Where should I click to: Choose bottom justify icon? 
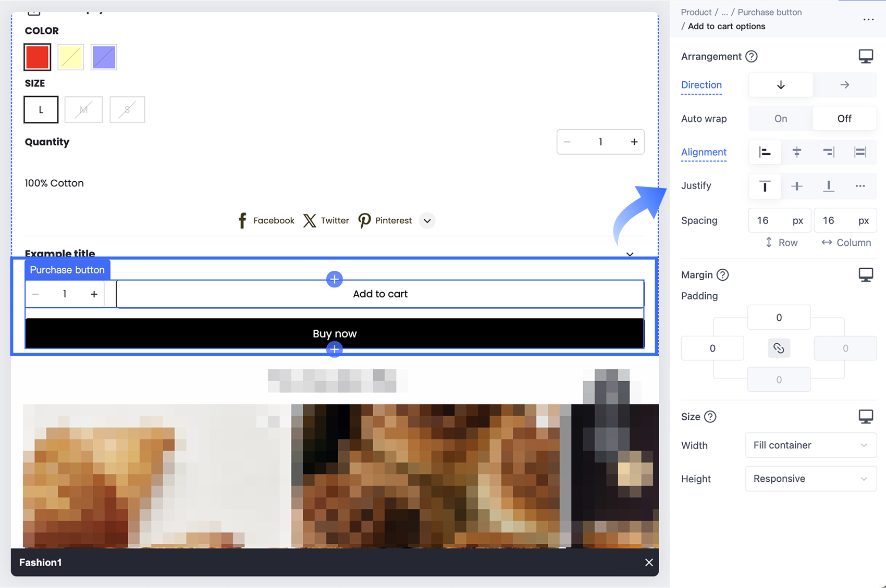coord(828,186)
